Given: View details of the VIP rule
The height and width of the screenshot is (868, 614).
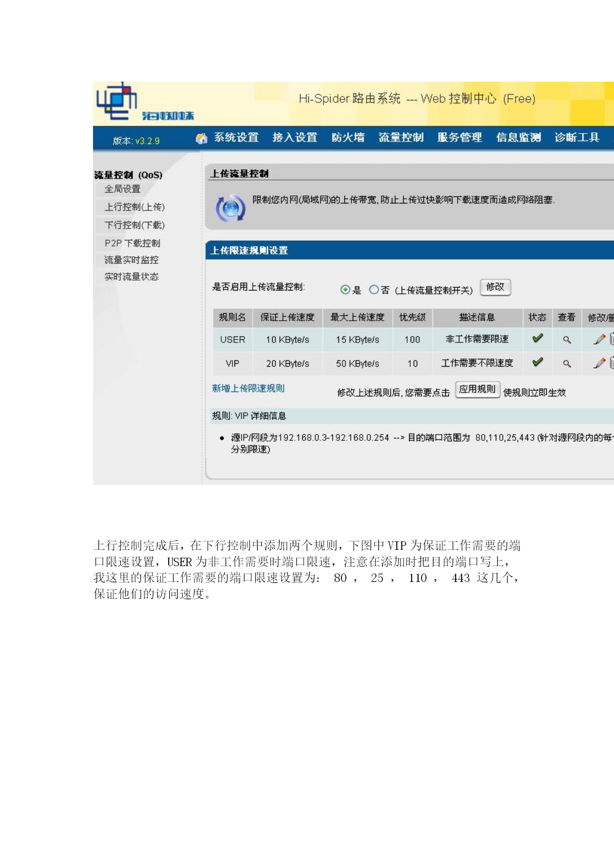Looking at the screenshot, I should [567, 363].
